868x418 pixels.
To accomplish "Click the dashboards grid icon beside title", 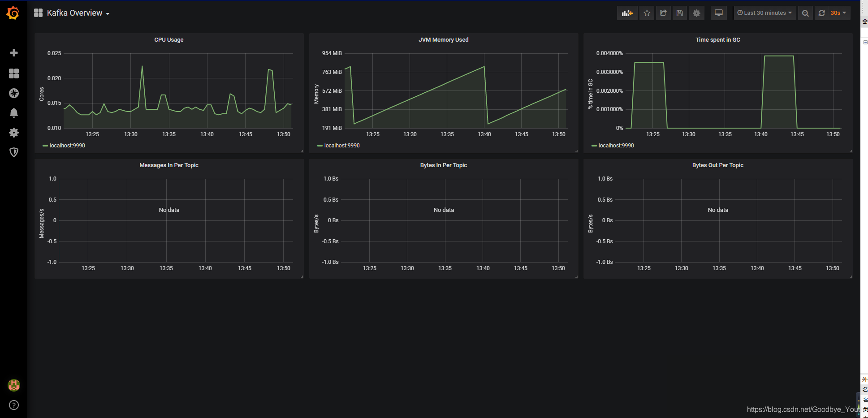I will (38, 13).
